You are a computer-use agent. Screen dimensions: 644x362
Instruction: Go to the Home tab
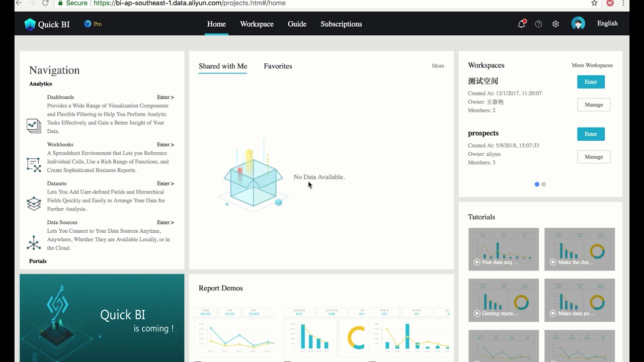(x=216, y=24)
